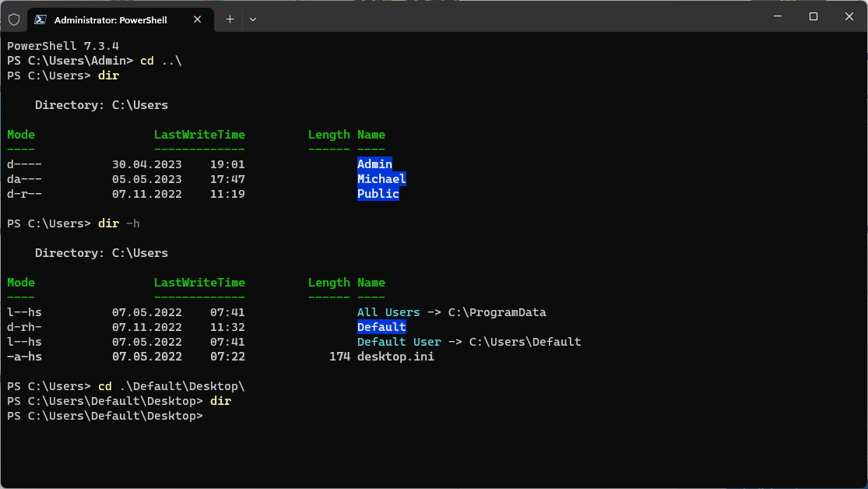Click the Admin directory name
Screen dimensions: 868x489
[374, 164]
